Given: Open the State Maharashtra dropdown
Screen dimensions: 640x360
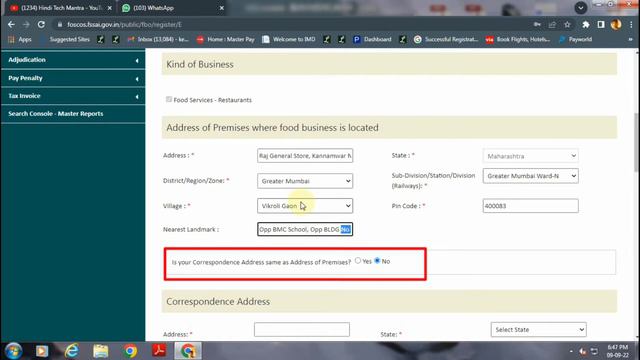Looking at the screenshot, I should 530,156.
